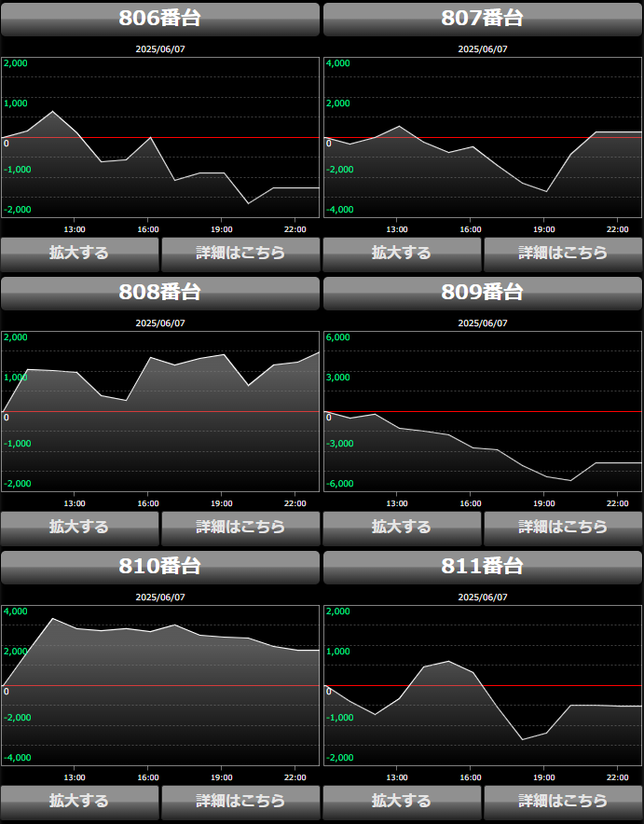Screen dimensions: 644x824
Task: Click the 809番台 line graph
Action: click(x=483, y=411)
